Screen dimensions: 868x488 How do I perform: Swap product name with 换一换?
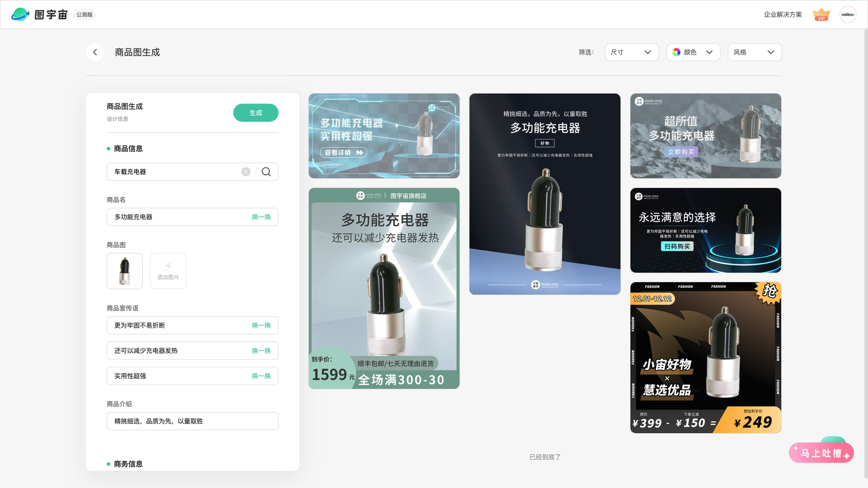pos(261,217)
